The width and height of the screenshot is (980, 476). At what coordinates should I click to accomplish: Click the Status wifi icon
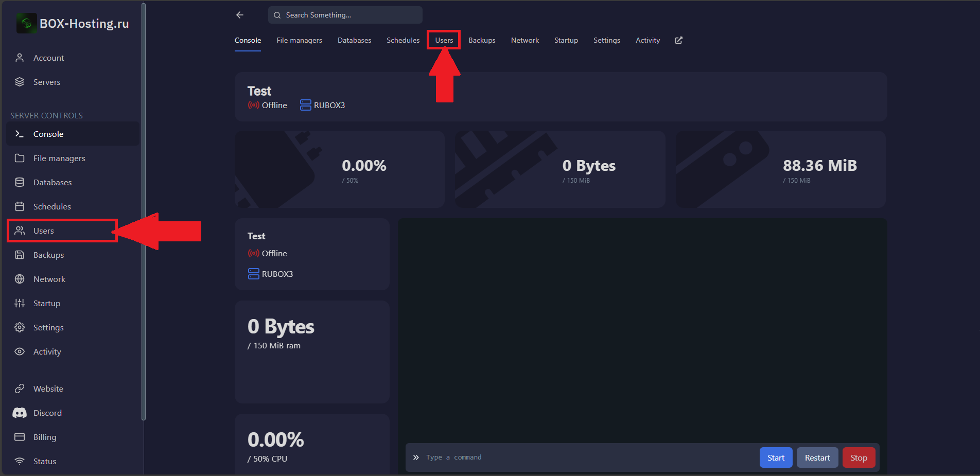pyautogui.click(x=20, y=461)
